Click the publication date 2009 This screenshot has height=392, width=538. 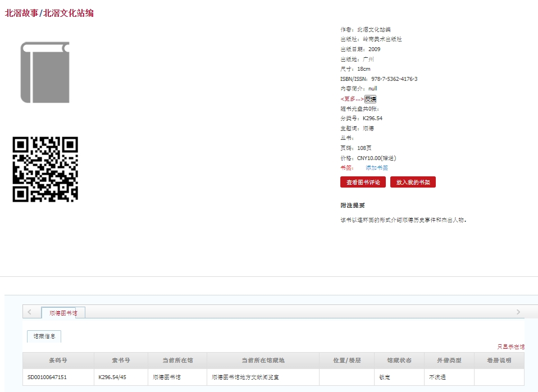(x=375, y=49)
